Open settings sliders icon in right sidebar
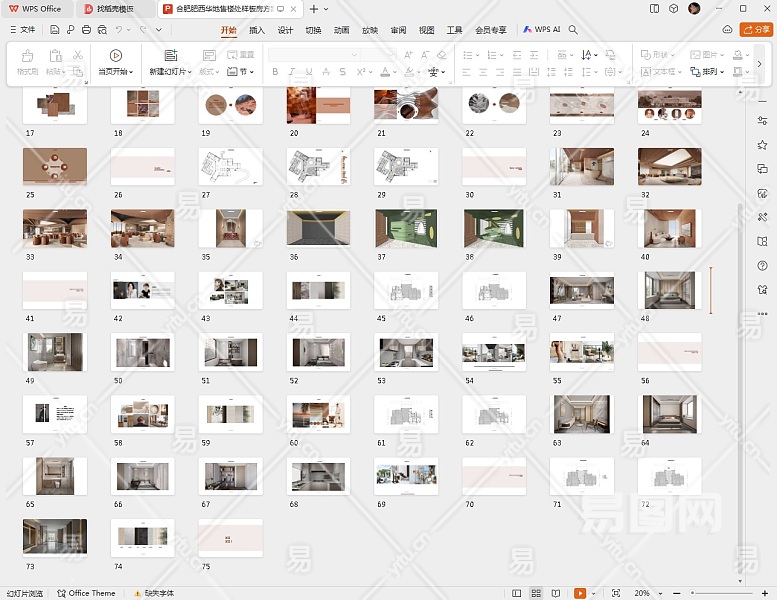The height and width of the screenshot is (600, 777). tap(763, 121)
